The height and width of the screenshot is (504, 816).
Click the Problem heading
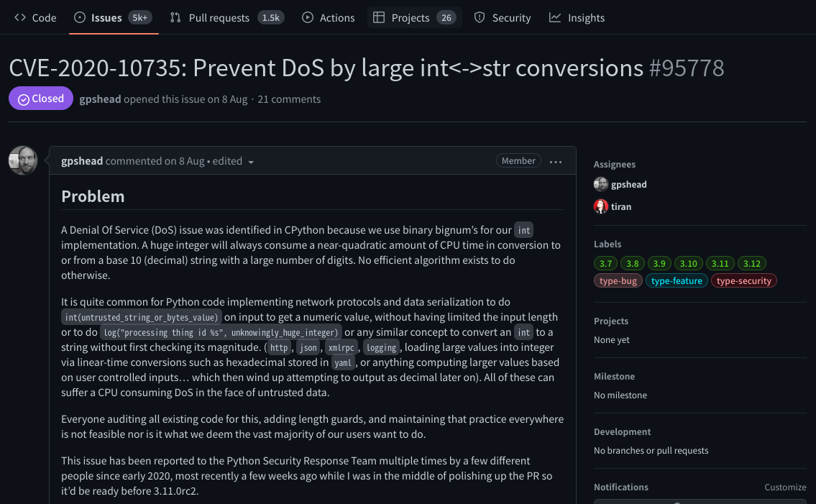click(93, 196)
